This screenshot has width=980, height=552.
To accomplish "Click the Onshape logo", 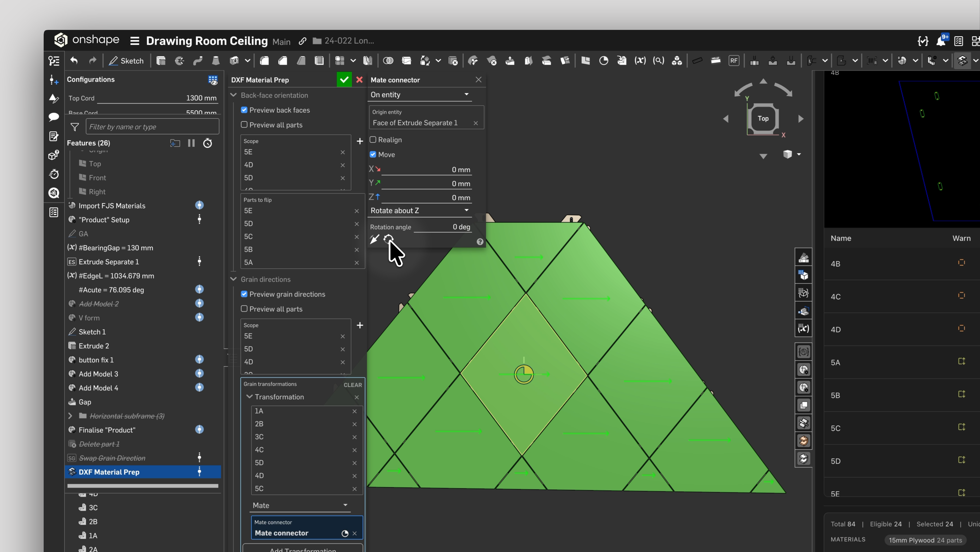I will pyautogui.click(x=87, y=40).
